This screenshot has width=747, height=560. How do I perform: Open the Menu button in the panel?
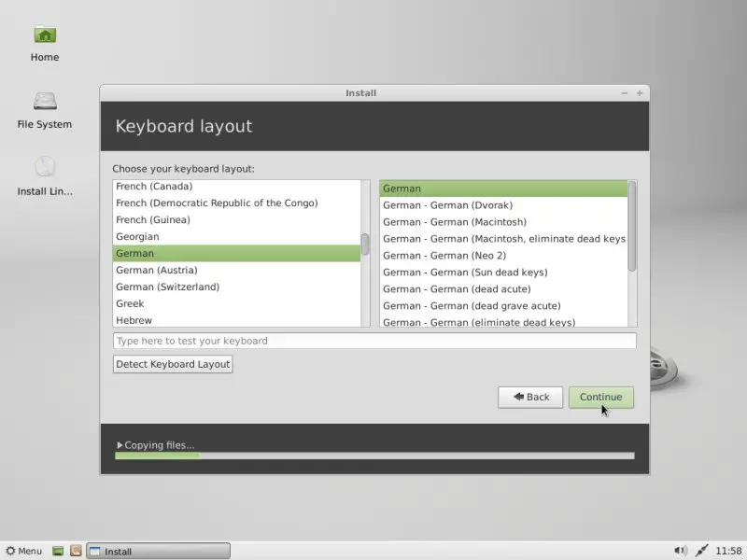pos(24,551)
